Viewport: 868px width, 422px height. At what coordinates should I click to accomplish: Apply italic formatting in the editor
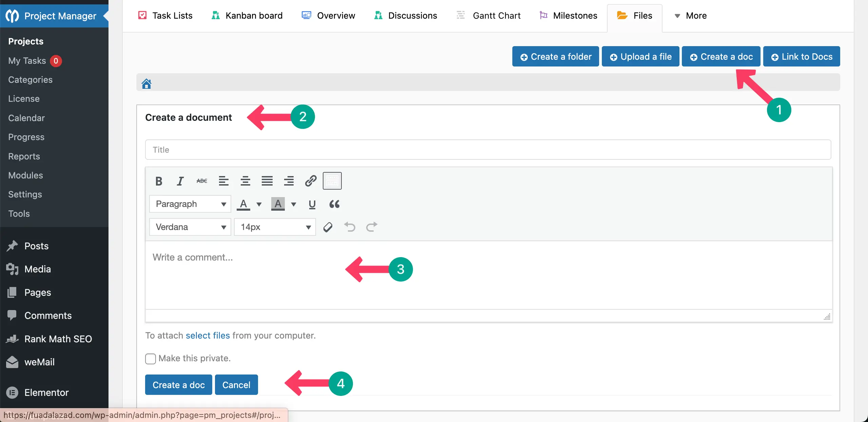pyautogui.click(x=180, y=180)
